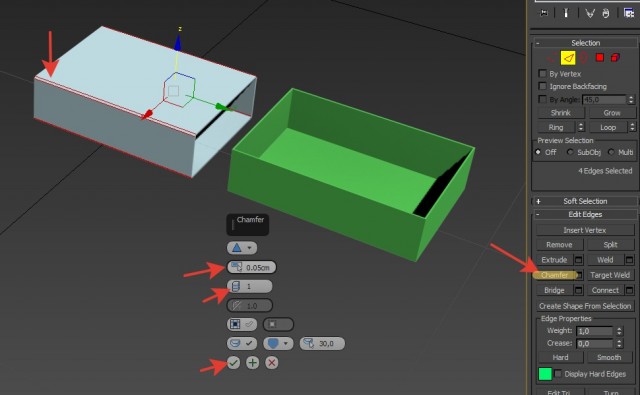Screen dimensions: 640x395
Task: Open Bridge settings box icon
Action: 578,290
